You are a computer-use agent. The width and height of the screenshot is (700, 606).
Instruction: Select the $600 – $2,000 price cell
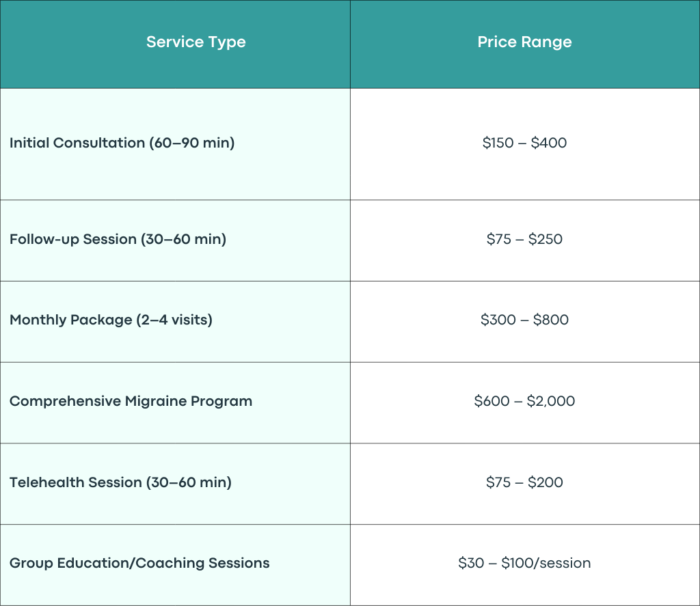525,403
